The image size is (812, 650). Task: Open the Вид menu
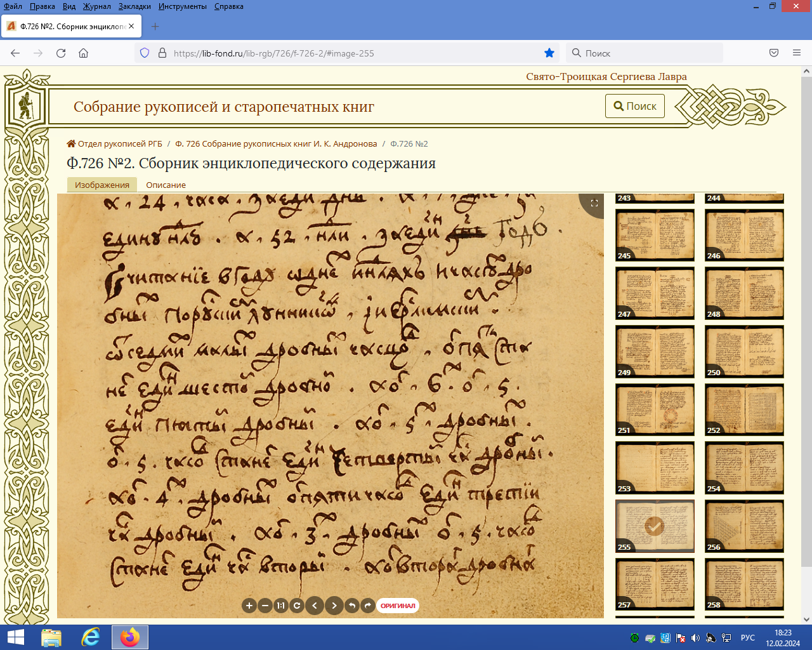(x=69, y=6)
